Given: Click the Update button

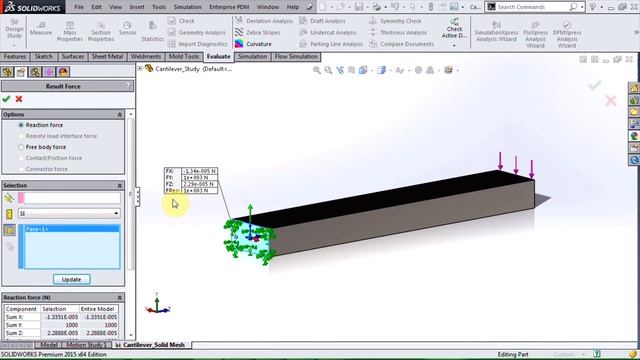Looking at the screenshot, I should (x=71, y=280).
